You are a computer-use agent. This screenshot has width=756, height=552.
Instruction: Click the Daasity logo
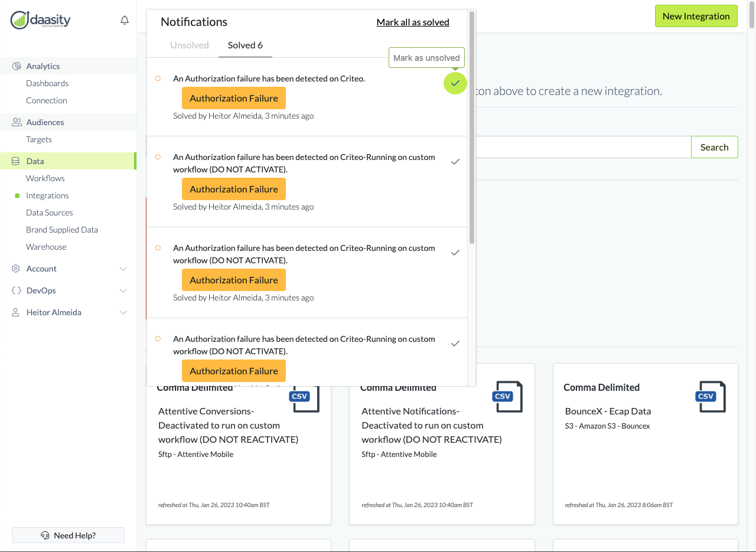pos(40,20)
